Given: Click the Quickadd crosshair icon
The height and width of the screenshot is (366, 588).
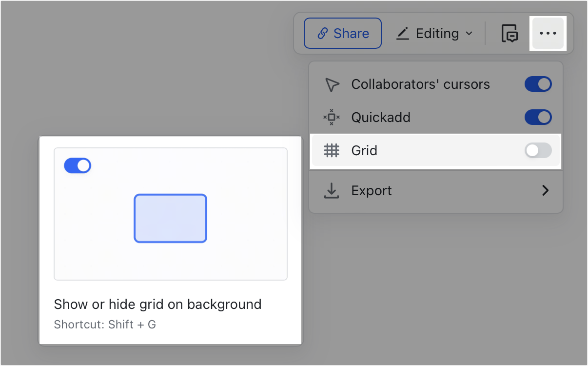Looking at the screenshot, I should [x=332, y=117].
